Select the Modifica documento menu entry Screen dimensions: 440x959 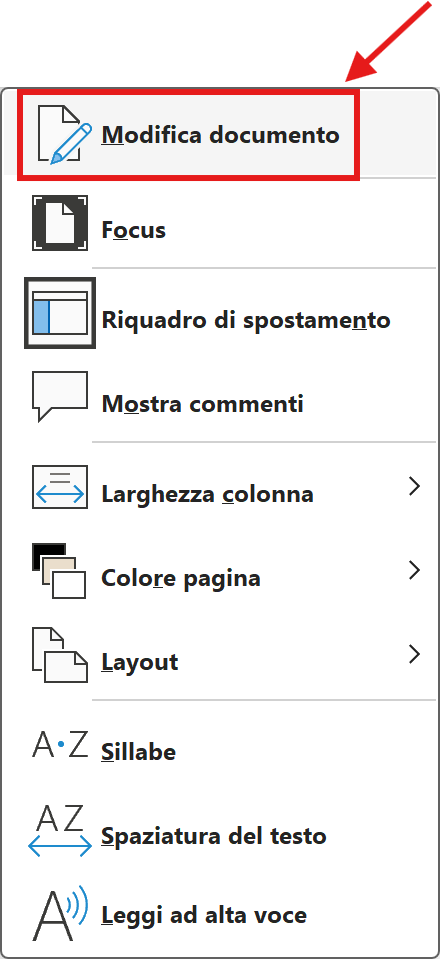point(188,135)
